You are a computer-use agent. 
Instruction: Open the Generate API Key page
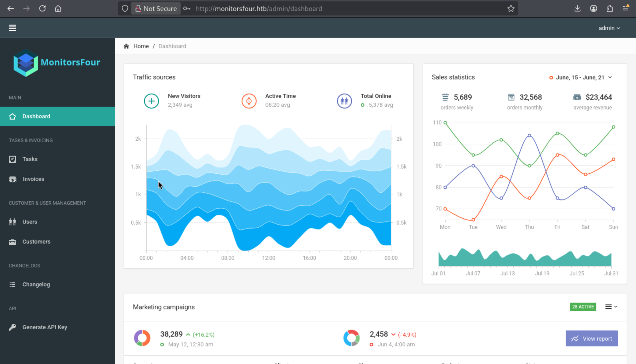[45, 327]
